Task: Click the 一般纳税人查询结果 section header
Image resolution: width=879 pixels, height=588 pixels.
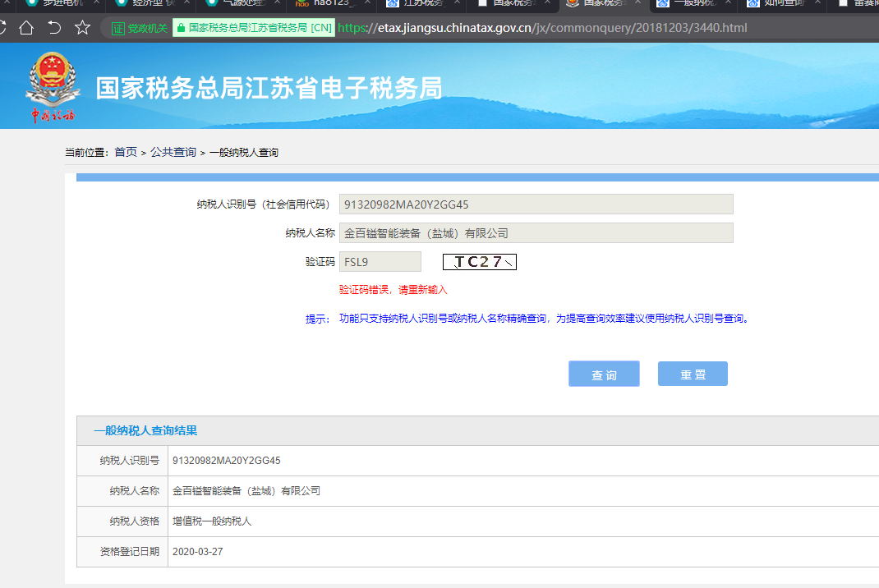Action: [145, 430]
